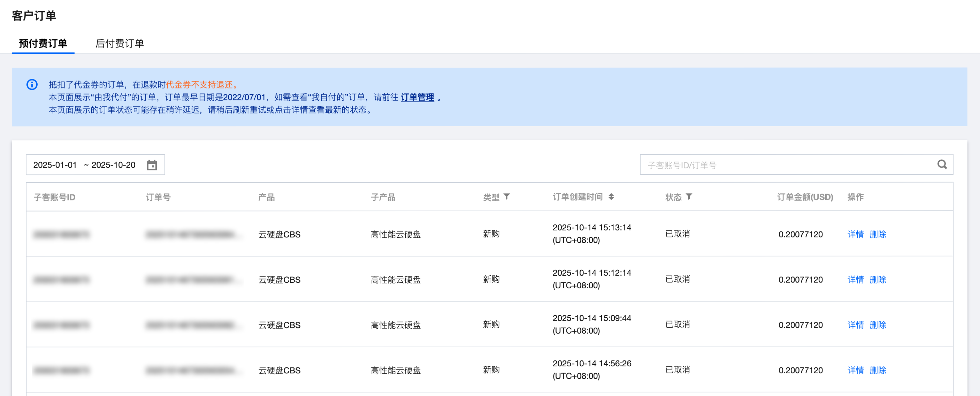Open the 2025-01-01 start date picker
980x396 pixels.
55,165
